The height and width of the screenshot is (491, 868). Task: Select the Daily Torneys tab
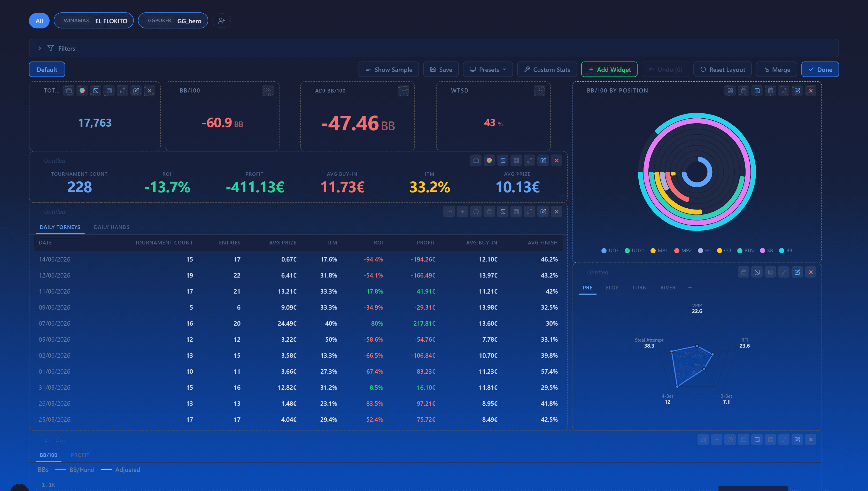(x=60, y=227)
